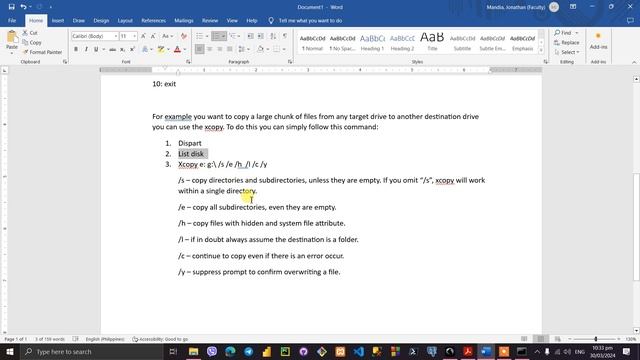Justify the text

(229, 49)
